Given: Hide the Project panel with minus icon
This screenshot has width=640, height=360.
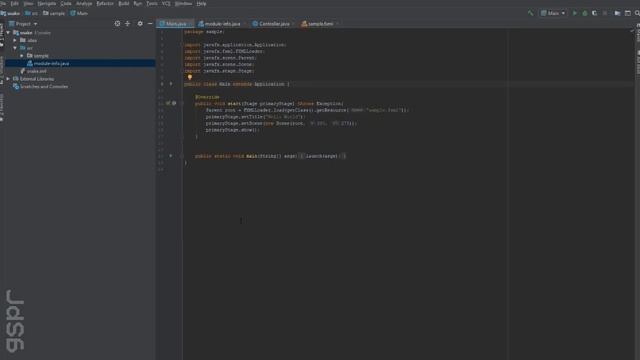Looking at the screenshot, I should point(150,24).
